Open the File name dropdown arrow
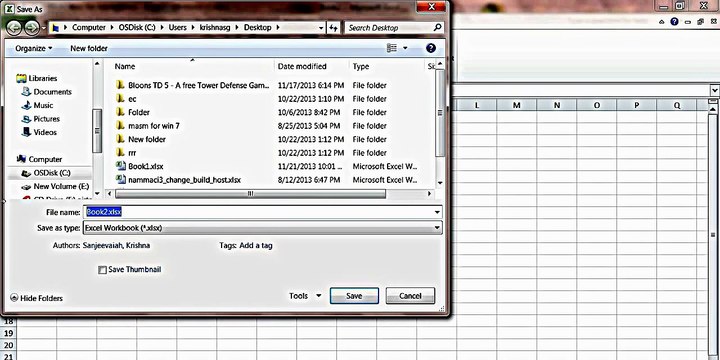The width and height of the screenshot is (720, 360). (437, 212)
